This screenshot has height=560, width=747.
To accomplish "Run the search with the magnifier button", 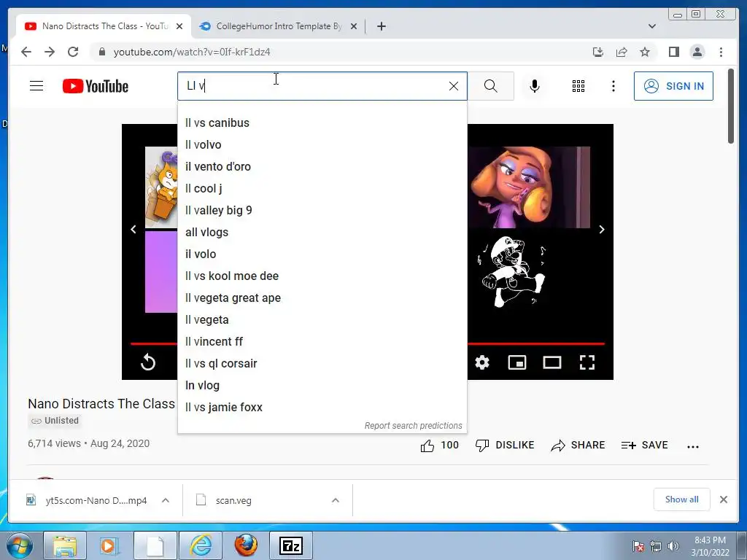I will click(x=491, y=86).
